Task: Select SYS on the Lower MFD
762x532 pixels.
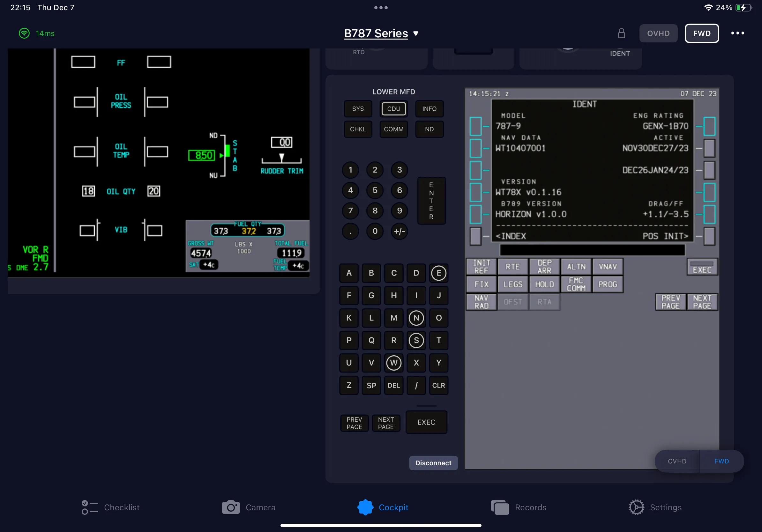Action: point(358,109)
